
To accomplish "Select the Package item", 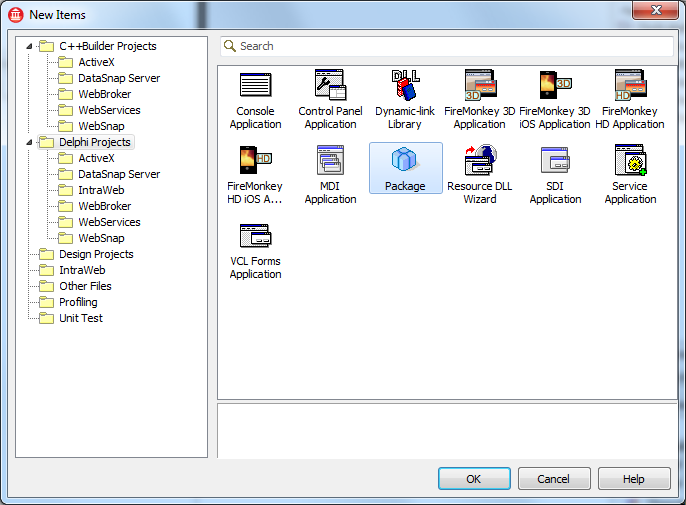I will [406, 168].
